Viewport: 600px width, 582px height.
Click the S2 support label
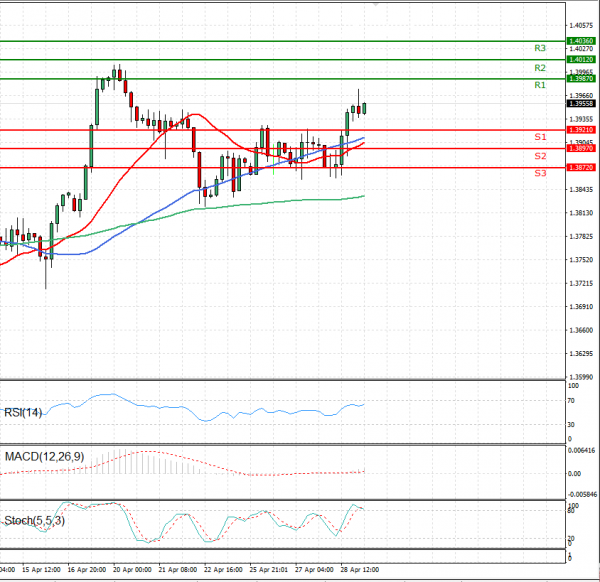pos(539,156)
